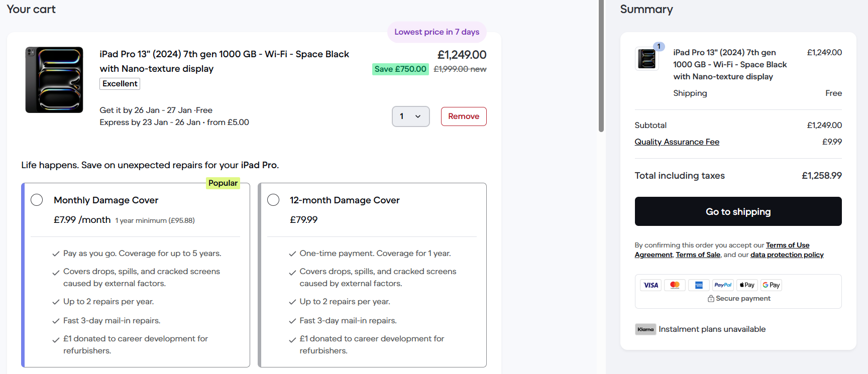The height and width of the screenshot is (374, 868).
Task: Proceed with Go to shipping button
Action: click(738, 211)
